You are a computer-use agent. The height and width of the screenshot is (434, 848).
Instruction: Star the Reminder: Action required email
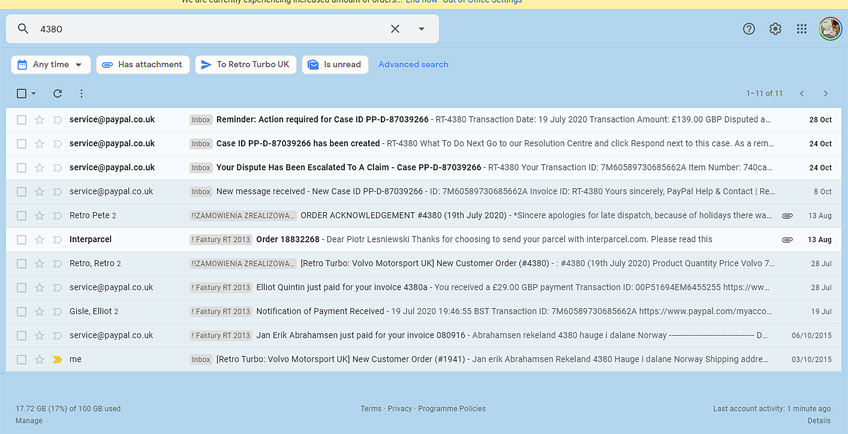click(x=39, y=120)
